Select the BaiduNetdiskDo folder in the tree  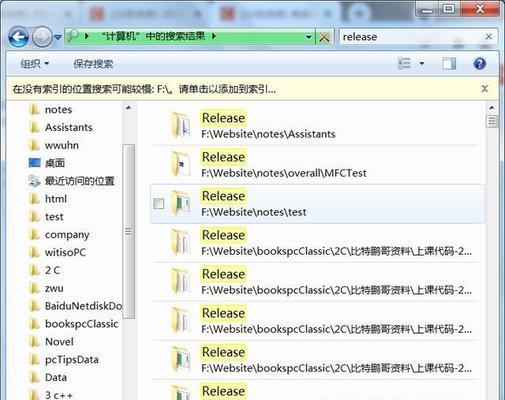click(83, 306)
